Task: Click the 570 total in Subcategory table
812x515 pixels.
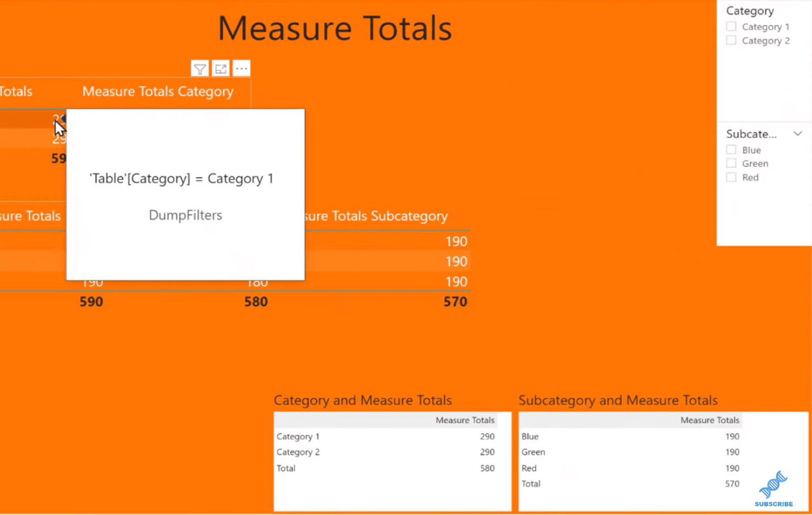Action: click(x=732, y=484)
